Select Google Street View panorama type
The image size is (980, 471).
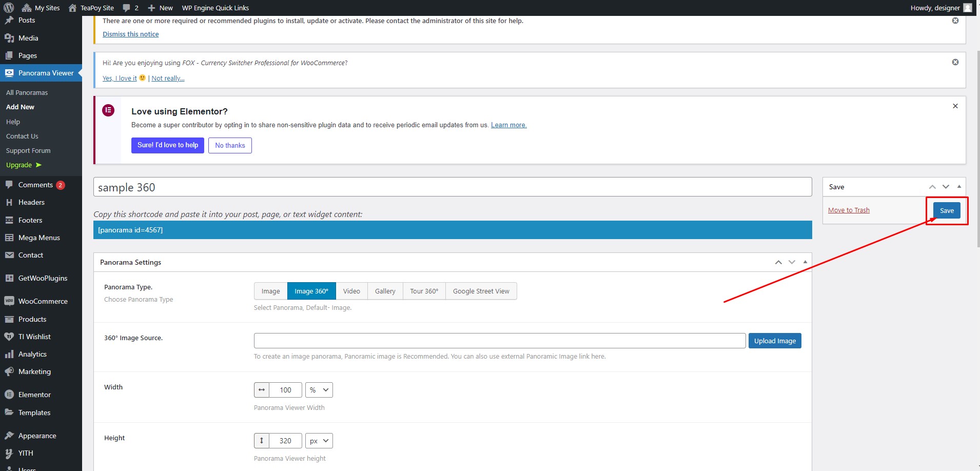pyautogui.click(x=481, y=291)
